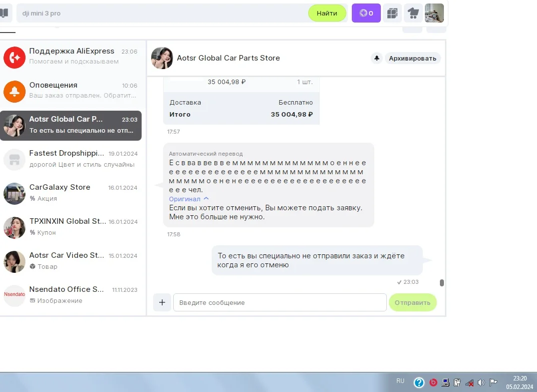Collapse the Оригинал original text toggle
The height and width of the screenshot is (392, 537).
tap(189, 199)
